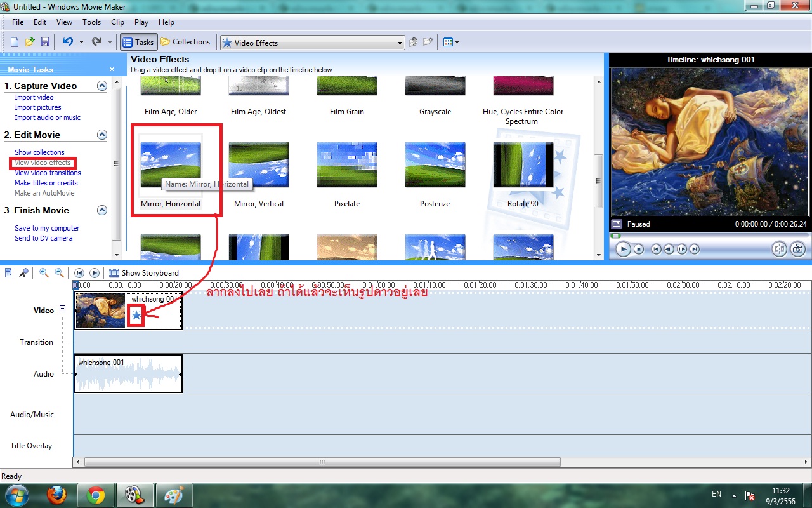
Task: Select the whichsong 001 audio clip on timeline
Action: pyautogui.click(x=128, y=373)
